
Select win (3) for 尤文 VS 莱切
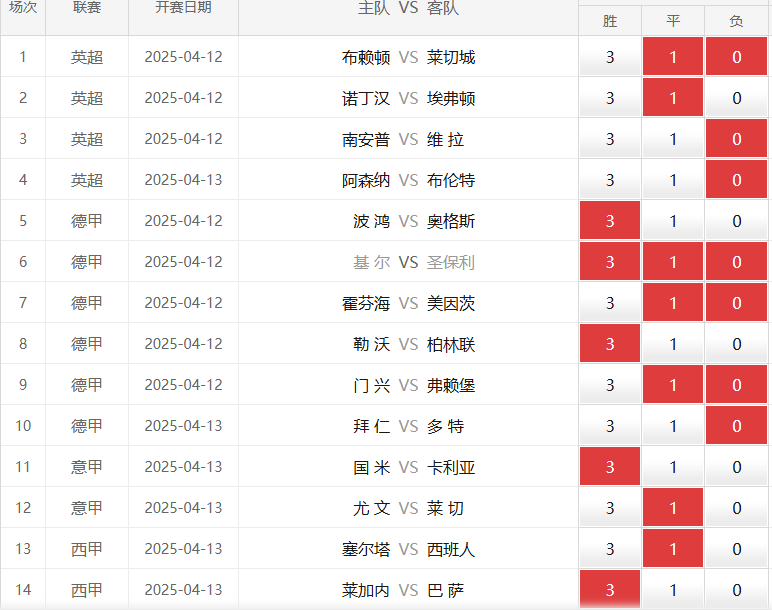click(610, 508)
